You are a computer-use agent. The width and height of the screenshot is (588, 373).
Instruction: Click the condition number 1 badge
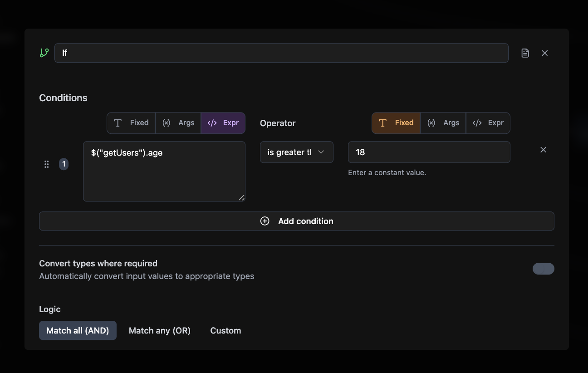click(x=64, y=164)
